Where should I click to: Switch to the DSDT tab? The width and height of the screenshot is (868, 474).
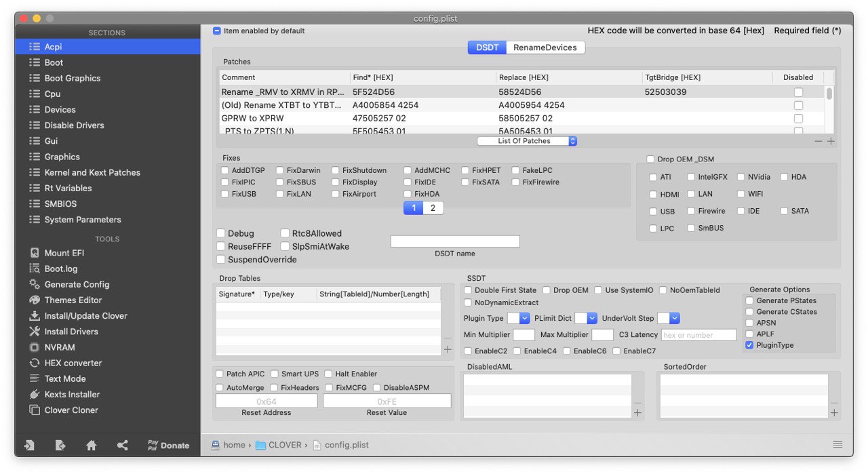pos(487,47)
